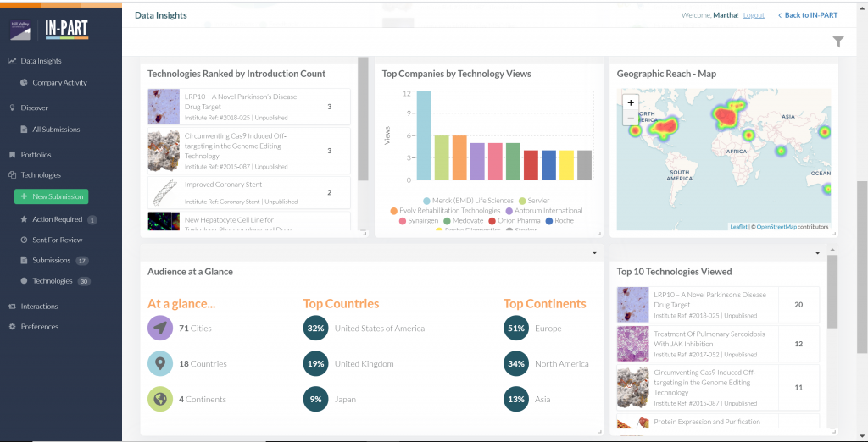Toggle Aptorum International legend entry

(544, 211)
